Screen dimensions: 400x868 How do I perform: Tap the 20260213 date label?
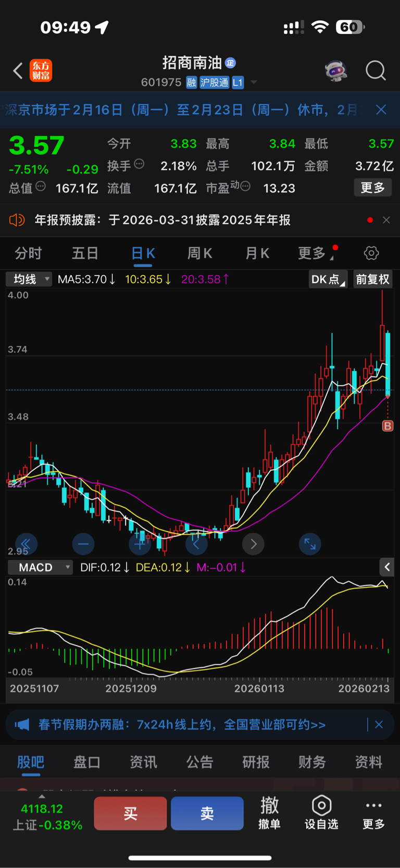tap(364, 689)
